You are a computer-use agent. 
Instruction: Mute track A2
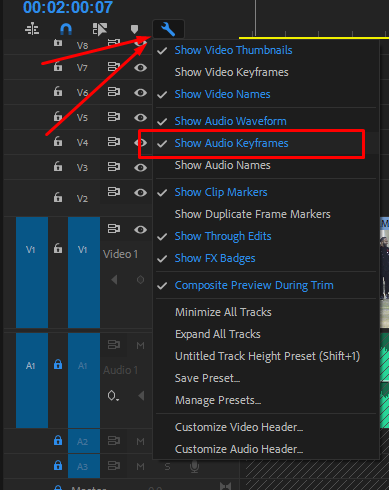tap(140, 441)
